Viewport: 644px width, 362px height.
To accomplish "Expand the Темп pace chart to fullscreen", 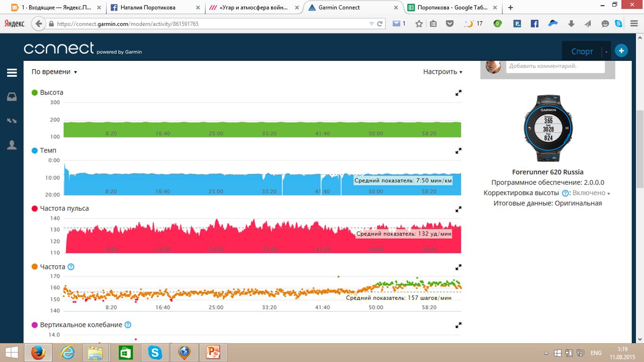I will pyautogui.click(x=458, y=151).
